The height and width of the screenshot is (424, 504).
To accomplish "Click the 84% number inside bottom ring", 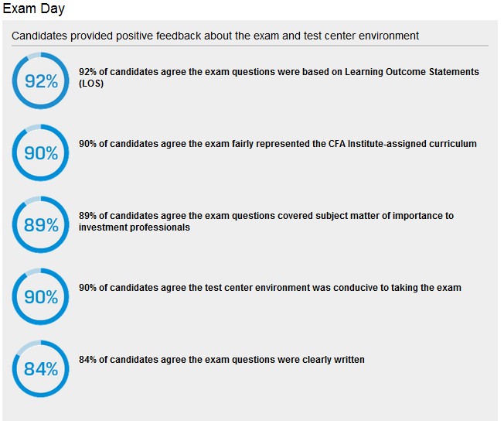I will click(41, 368).
